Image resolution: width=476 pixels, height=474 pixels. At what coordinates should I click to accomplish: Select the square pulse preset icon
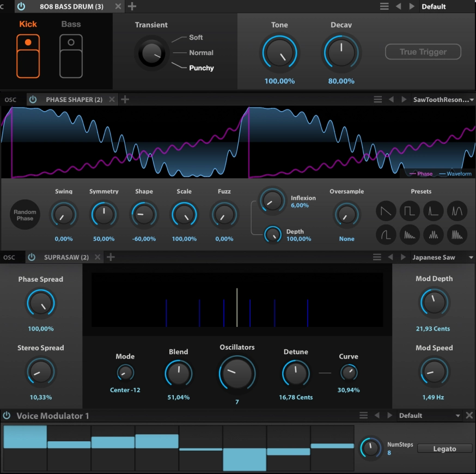tap(410, 211)
